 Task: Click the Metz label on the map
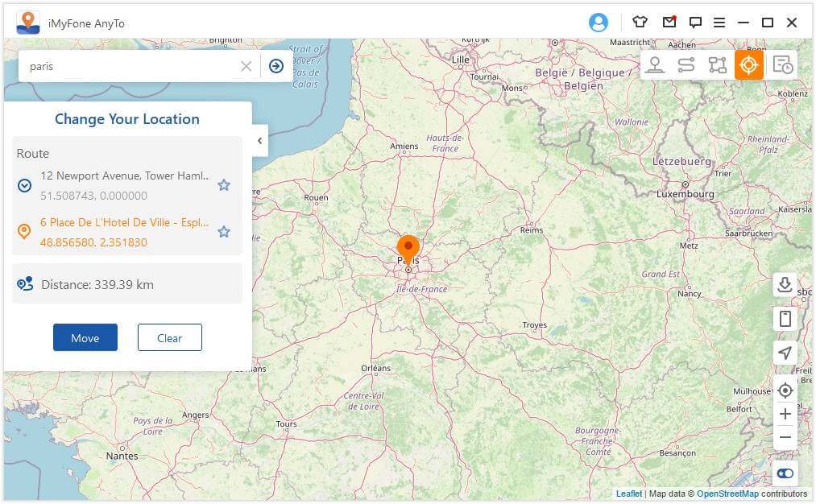[689, 246]
